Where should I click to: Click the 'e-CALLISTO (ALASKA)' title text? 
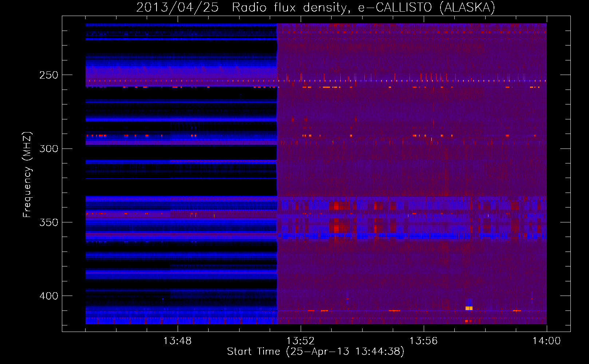[x=426, y=8]
